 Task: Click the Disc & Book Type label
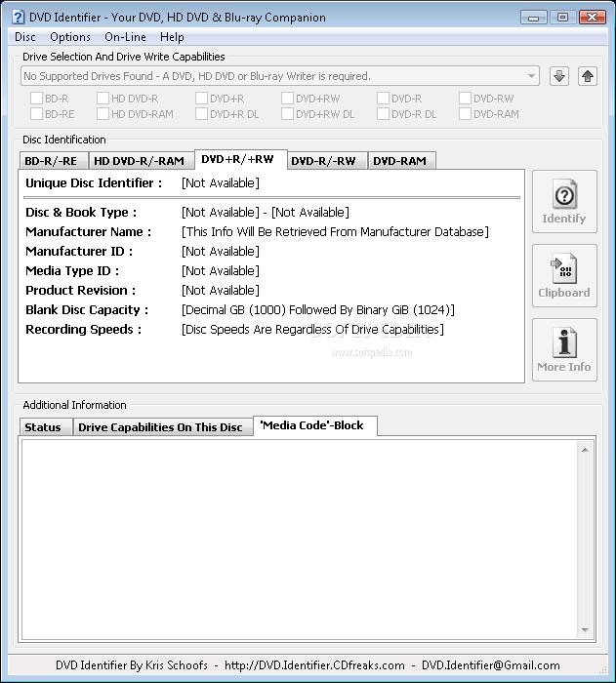click(81, 213)
